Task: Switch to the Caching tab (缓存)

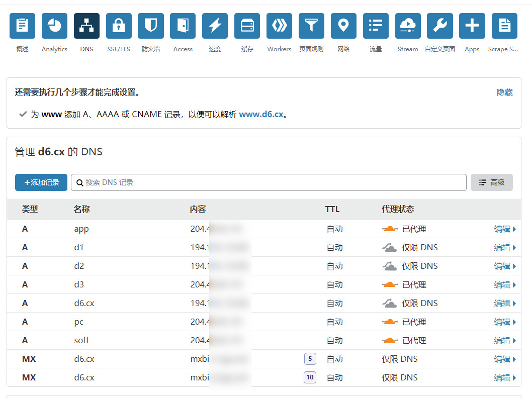Action: click(247, 26)
